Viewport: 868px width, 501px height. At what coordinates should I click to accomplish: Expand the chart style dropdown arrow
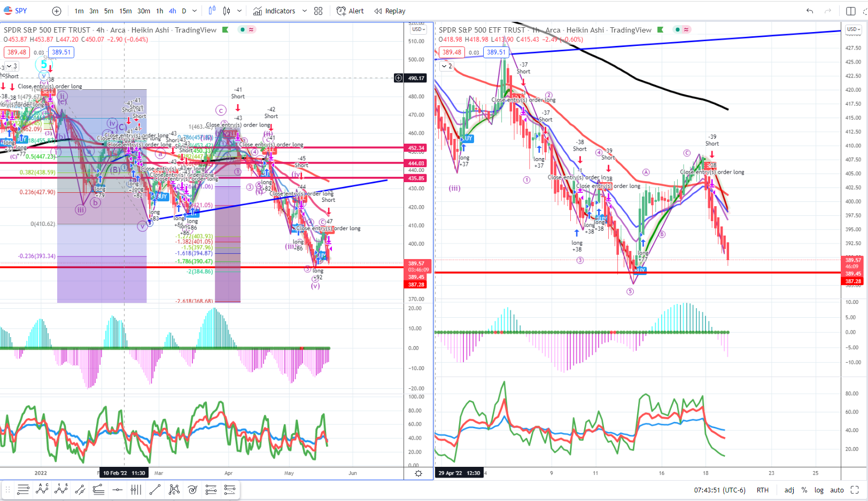[x=239, y=11]
